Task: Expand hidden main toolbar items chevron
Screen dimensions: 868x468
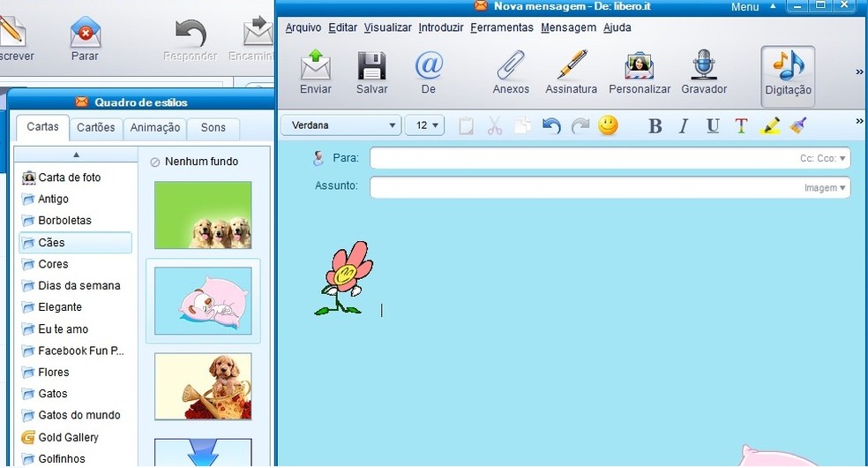Action: point(859,72)
